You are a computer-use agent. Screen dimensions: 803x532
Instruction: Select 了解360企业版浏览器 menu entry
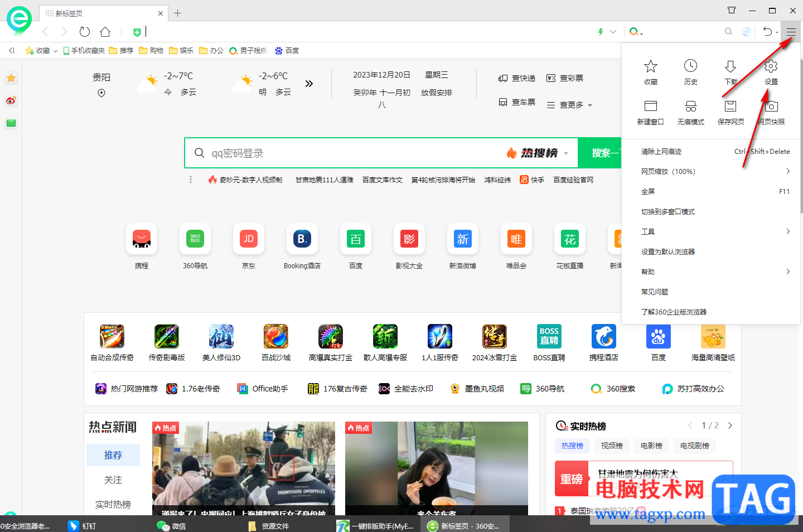pos(711,312)
